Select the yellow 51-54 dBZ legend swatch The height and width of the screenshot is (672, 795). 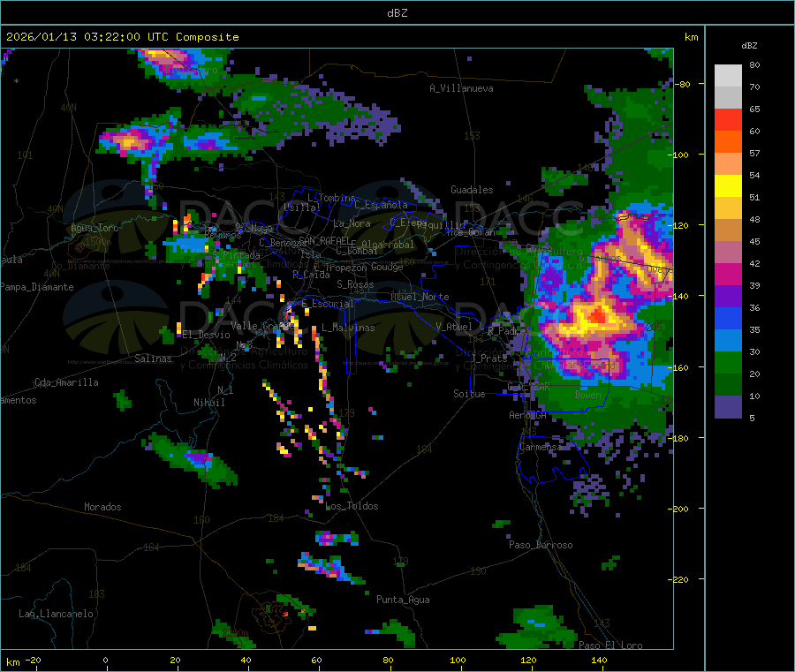tap(728, 186)
